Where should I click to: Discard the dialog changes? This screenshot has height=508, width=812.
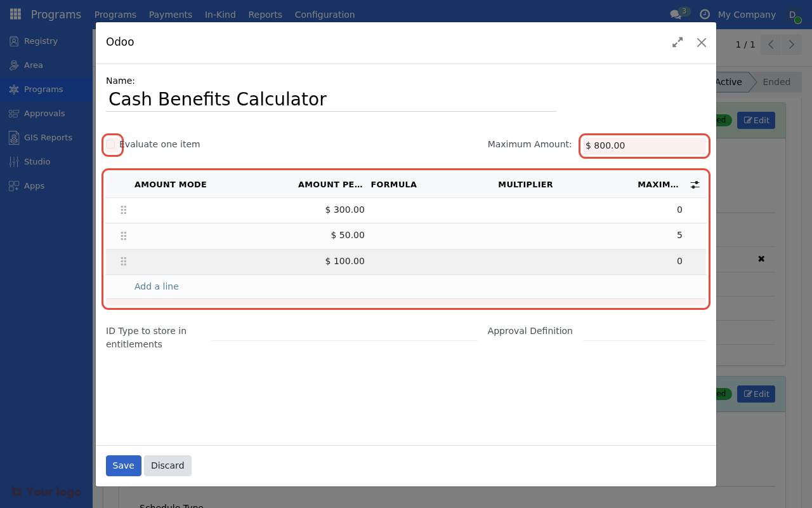tap(167, 465)
